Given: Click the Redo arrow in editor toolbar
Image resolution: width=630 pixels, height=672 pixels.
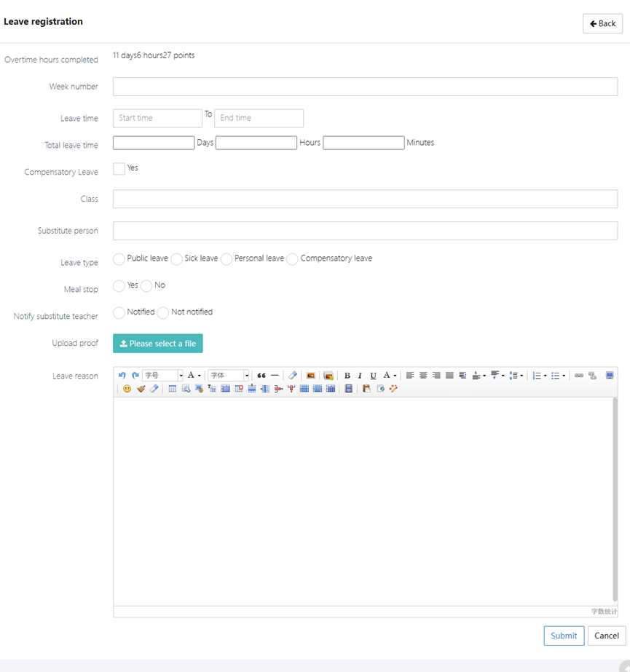Looking at the screenshot, I should 135,376.
